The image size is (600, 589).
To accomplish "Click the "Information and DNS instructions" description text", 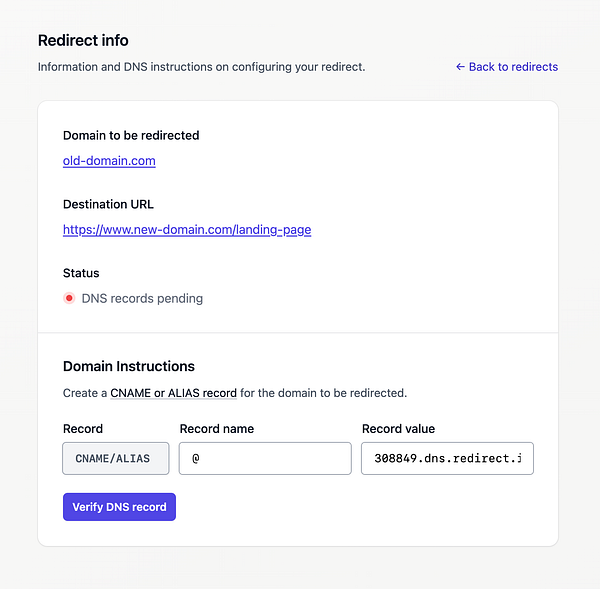I will tap(201, 67).
